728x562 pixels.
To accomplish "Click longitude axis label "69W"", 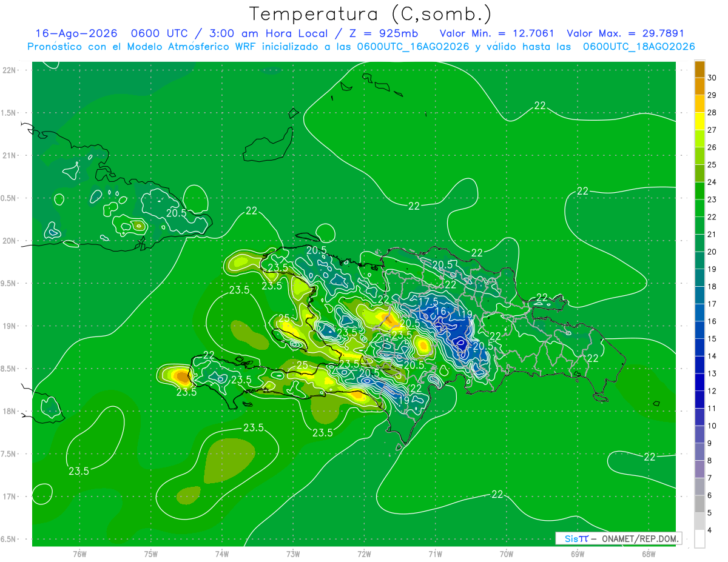I will click(577, 554).
